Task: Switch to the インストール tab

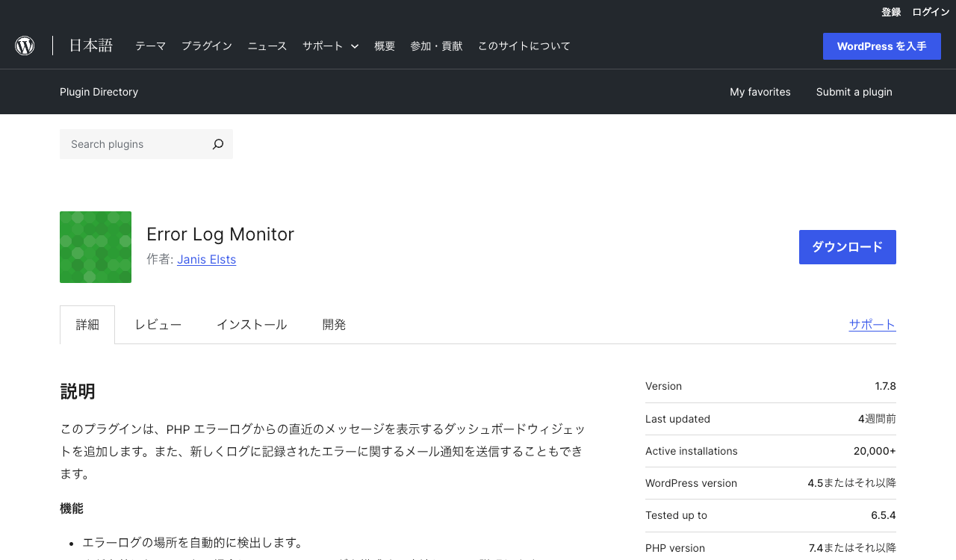Action: [x=252, y=325]
